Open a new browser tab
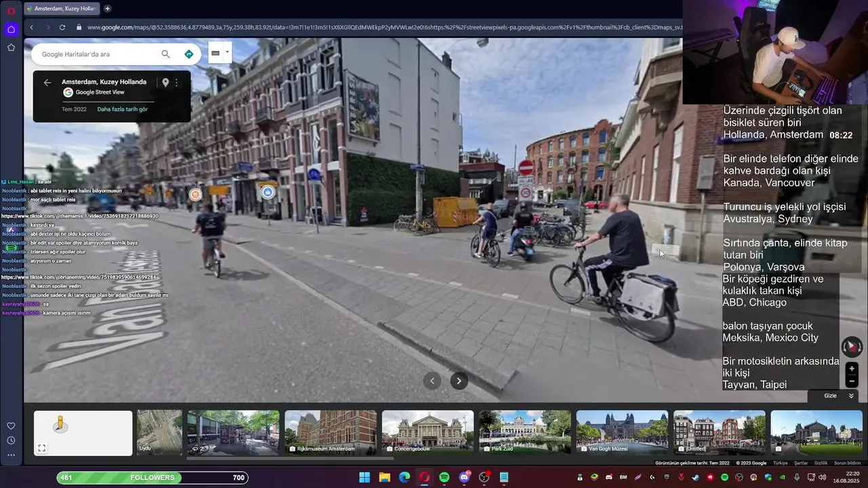The height and width of the screenshot is (488, 868). tap(107, 9)
